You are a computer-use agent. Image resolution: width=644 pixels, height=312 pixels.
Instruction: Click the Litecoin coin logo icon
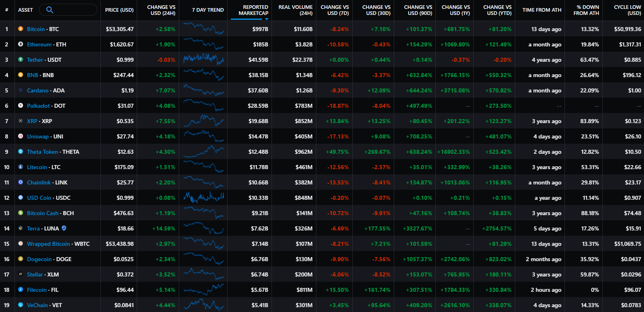click(21, 167)
